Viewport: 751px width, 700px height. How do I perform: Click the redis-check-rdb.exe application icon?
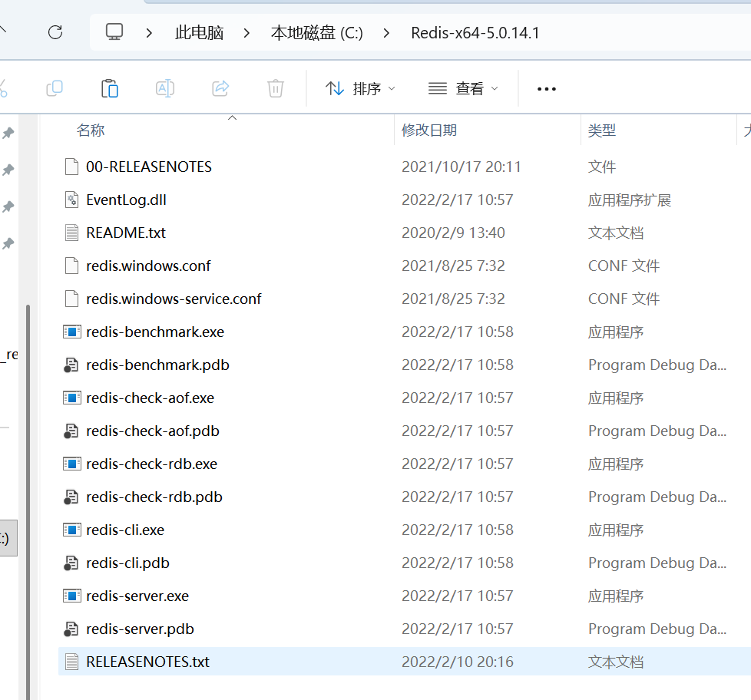72,464
